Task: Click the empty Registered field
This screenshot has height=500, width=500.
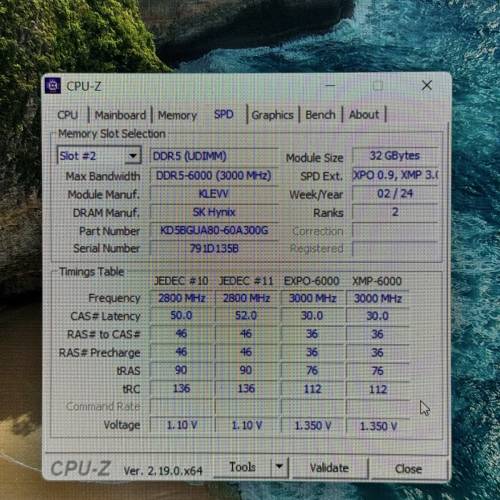Action: pyautogui.click(x=395, y=249)
